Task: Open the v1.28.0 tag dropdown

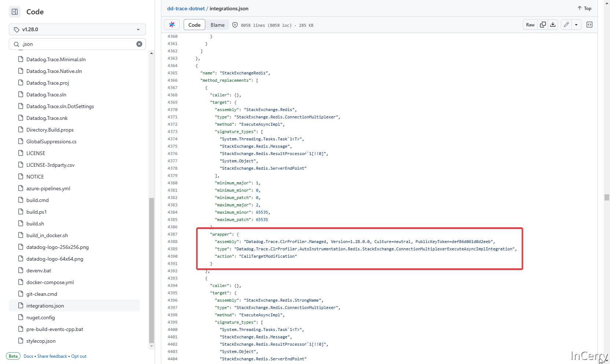Action: (x=77, y=29)
